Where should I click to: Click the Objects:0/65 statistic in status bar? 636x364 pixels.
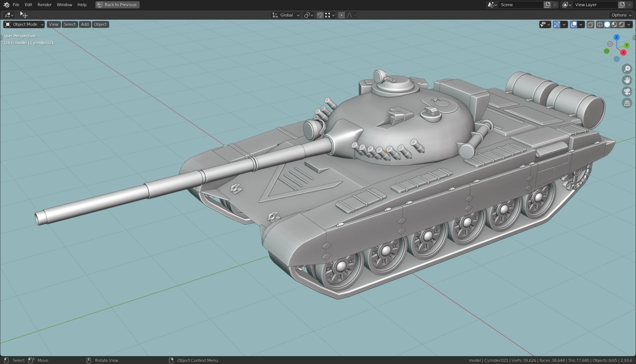point(605,361)
